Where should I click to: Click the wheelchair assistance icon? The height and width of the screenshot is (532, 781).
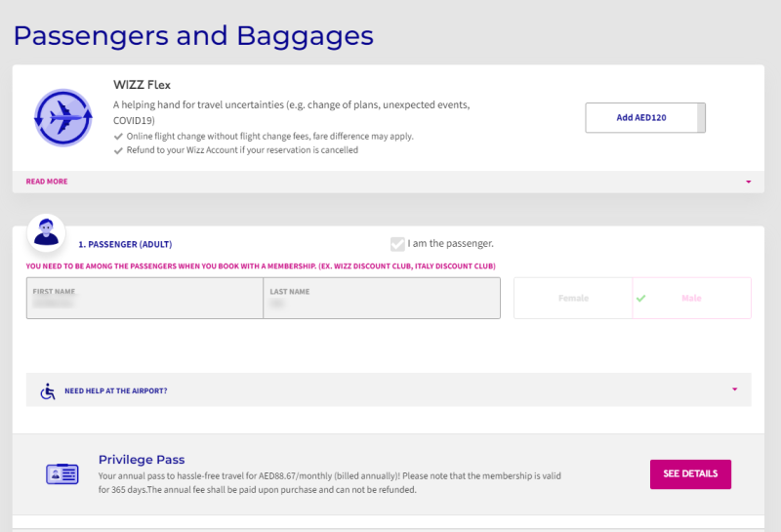click(x=48, y=390)
